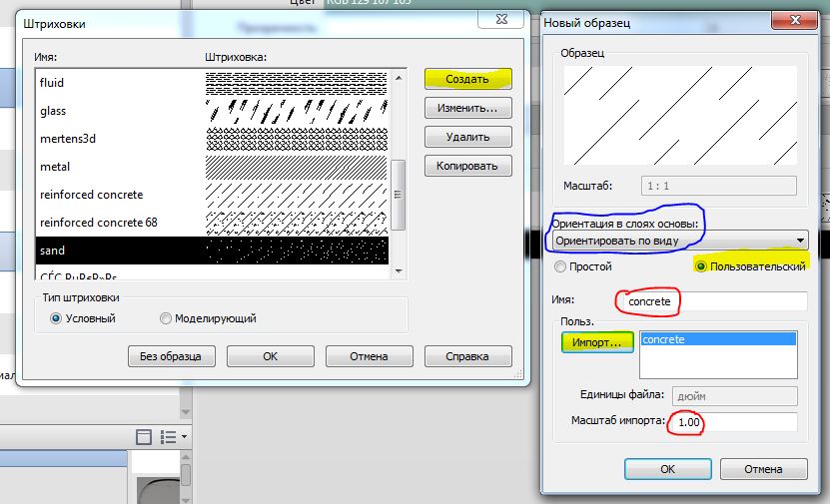Open the view options dropdown arrow in background panel

click(x=184, y=437)
